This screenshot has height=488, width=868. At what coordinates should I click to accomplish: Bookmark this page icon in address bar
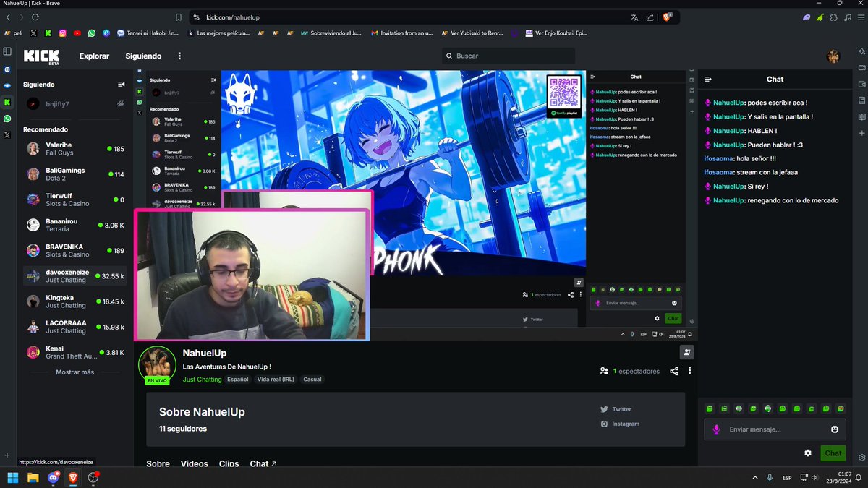(x=179, y=17)
